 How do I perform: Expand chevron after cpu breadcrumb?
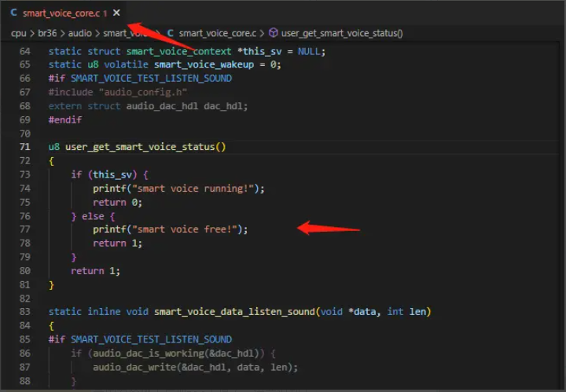point(32,34)
